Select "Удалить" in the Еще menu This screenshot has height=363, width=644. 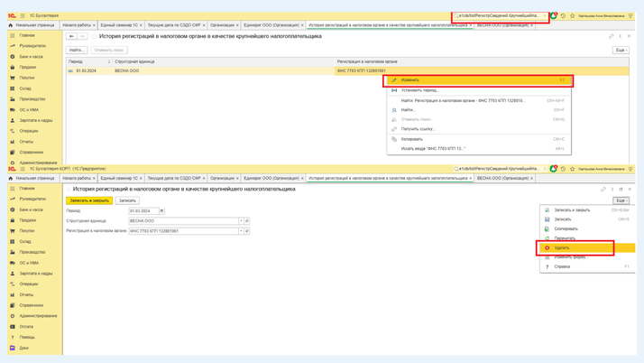(562, 247)
